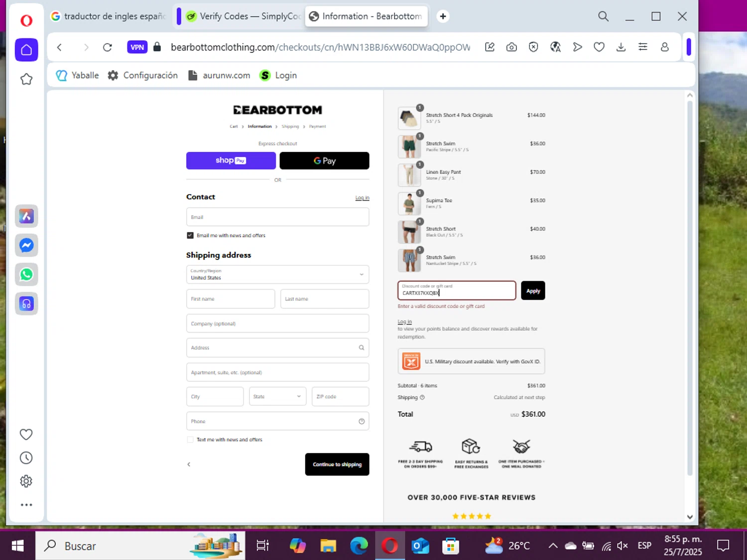Click Stretch Short 4 Pack thumbnail
The width and height of the screenshot is (747, 560).
point(409,118)
